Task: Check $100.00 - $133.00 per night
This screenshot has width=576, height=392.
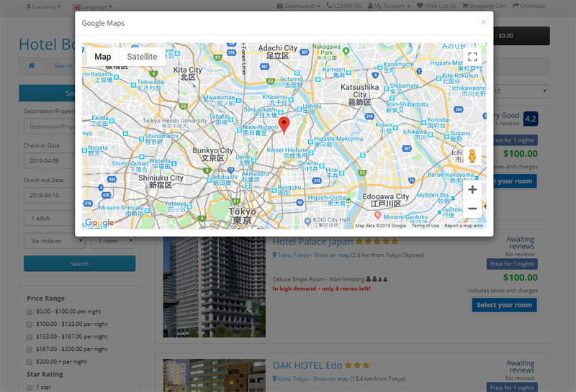Action: [x=30, y=324]
